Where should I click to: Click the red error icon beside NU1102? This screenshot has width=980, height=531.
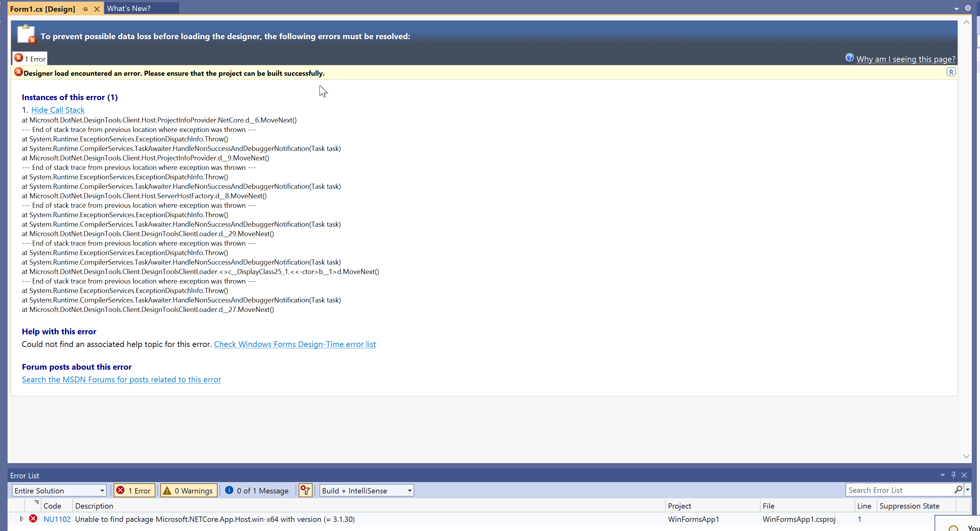pos(33,519)
